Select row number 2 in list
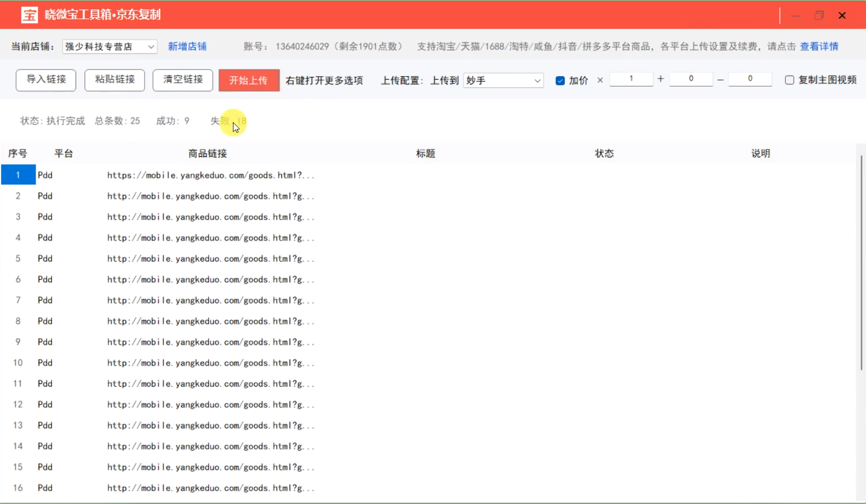Screen dimensions: 866x504 click(18, 196)
